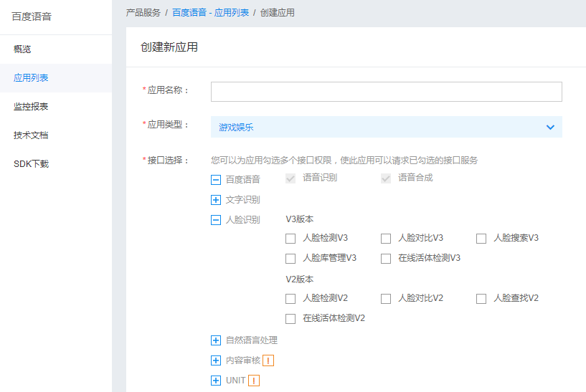The width and height of the screenshot is (586, 392).
Task: Check the 人脸检测V2 checkbox
Action: pyautogui.click(x=290, y=299)
